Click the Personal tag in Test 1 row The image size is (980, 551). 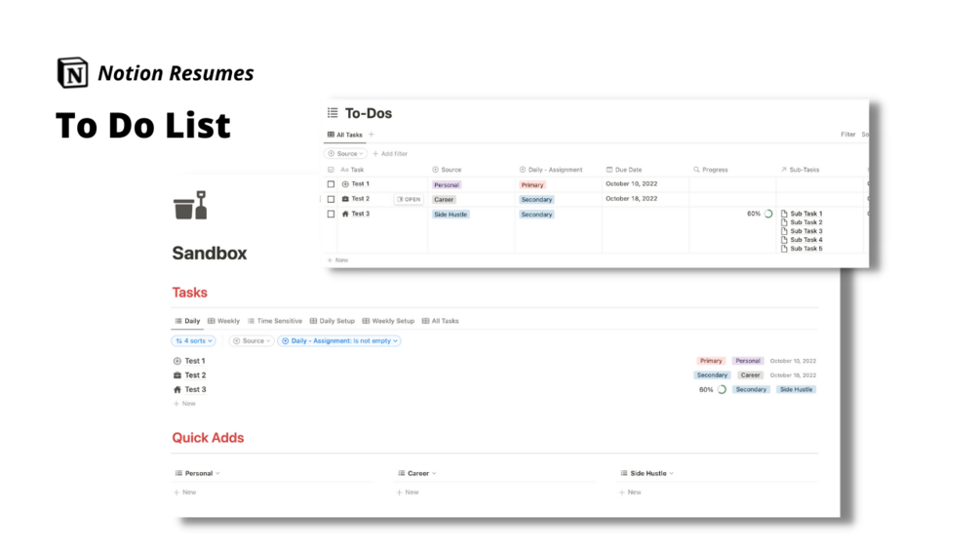click(447, 185)
